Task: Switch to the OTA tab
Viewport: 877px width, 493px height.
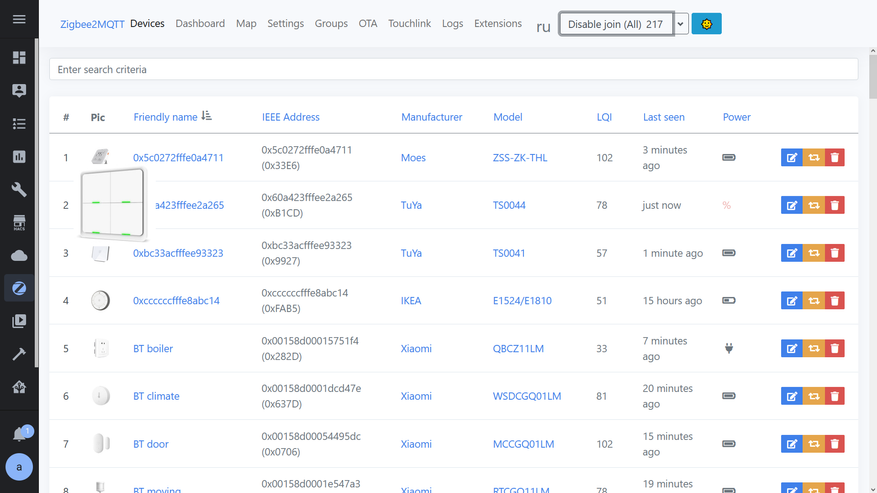Action: [x=368, y=24]
